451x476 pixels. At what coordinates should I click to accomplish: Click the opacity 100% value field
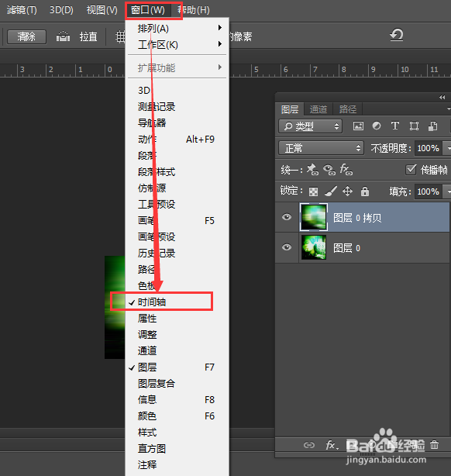pyautogui.click(x=429, y=148)
